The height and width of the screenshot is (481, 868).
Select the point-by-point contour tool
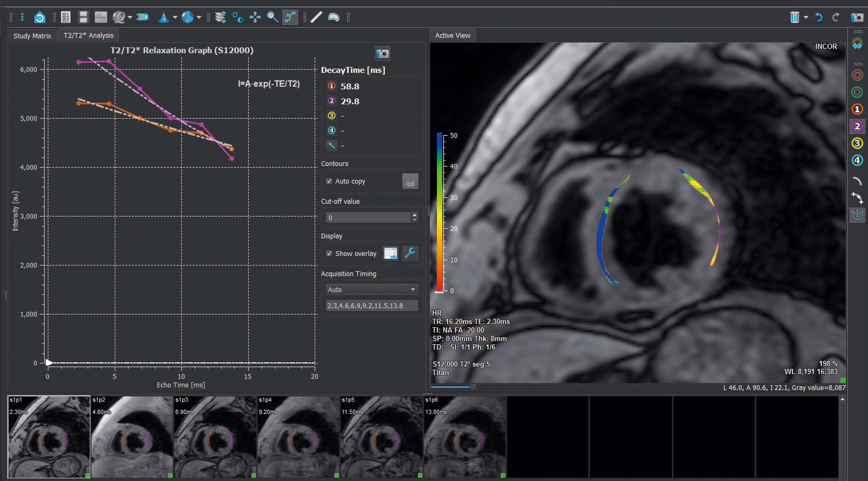pyautogui.click(x=857, y=198)
